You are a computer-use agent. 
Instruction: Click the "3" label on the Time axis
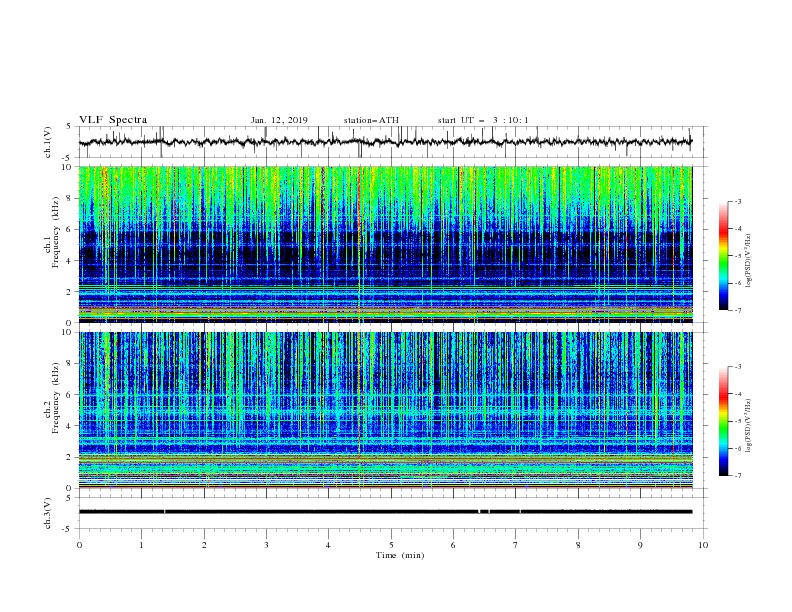click(266, 545)
